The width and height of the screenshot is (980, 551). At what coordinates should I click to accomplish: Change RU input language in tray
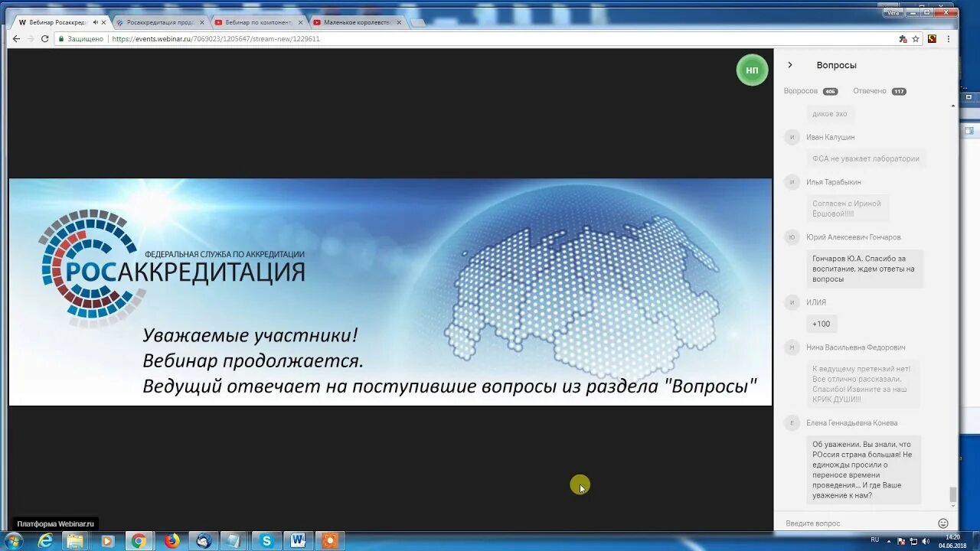tap(874, 540)
